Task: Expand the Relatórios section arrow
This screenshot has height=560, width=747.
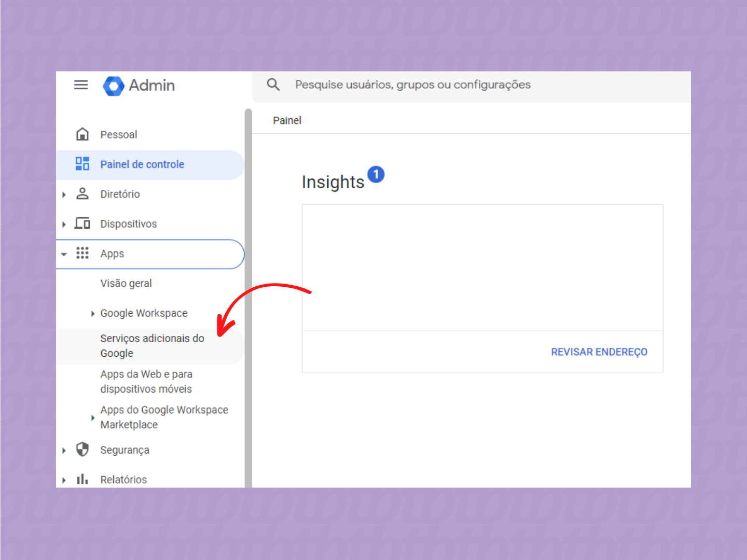Action: (64, 480)
